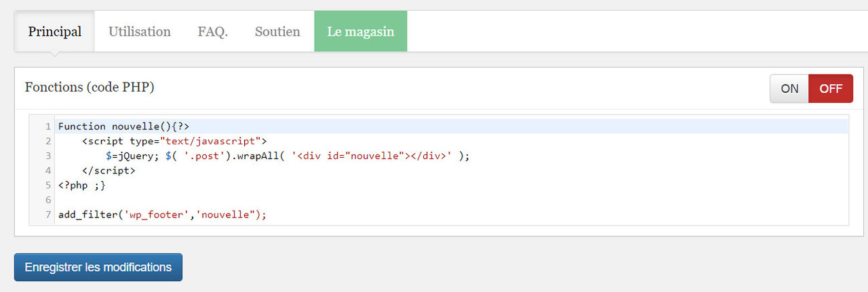Click line number 7 in gutter
The width and height of the screenshot is (868, 292).
(x=48, y=215)
